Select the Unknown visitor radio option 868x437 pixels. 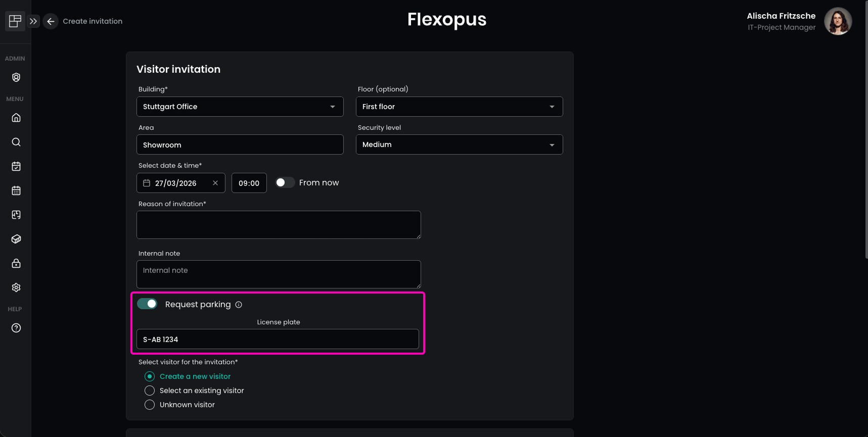pyautogui.click(x=150, y=405)
